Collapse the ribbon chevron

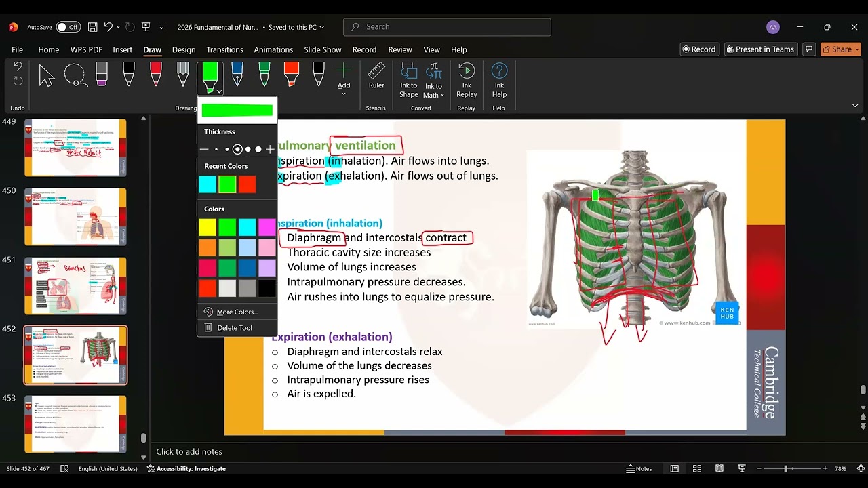pyautogui.click(x=855, y=106)
